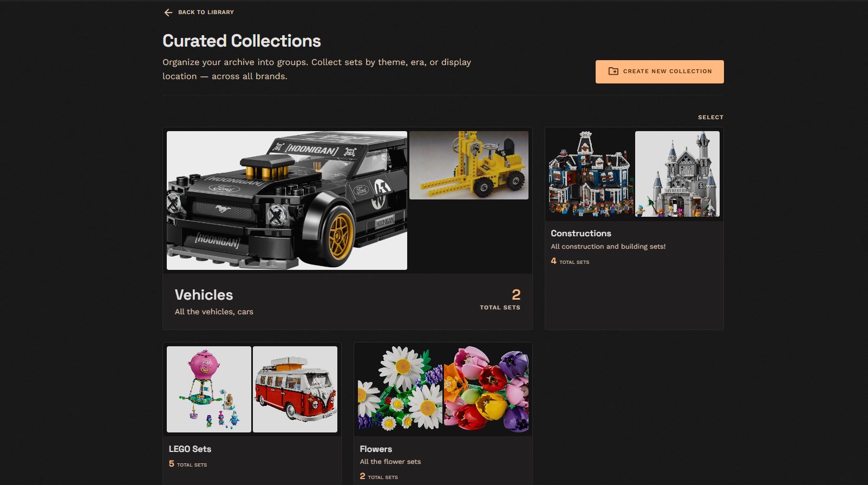Click 'All the flower sets' description
Viewport: 868px width, 485px height.
click(390, 462)
